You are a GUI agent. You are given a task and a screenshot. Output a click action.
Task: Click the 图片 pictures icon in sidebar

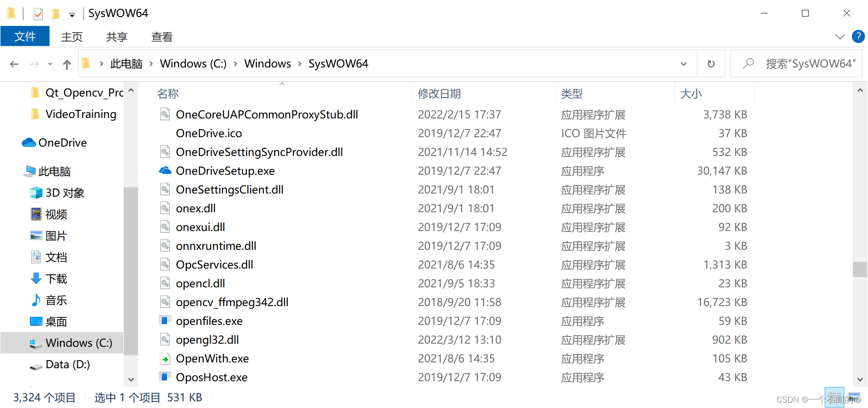36,236
